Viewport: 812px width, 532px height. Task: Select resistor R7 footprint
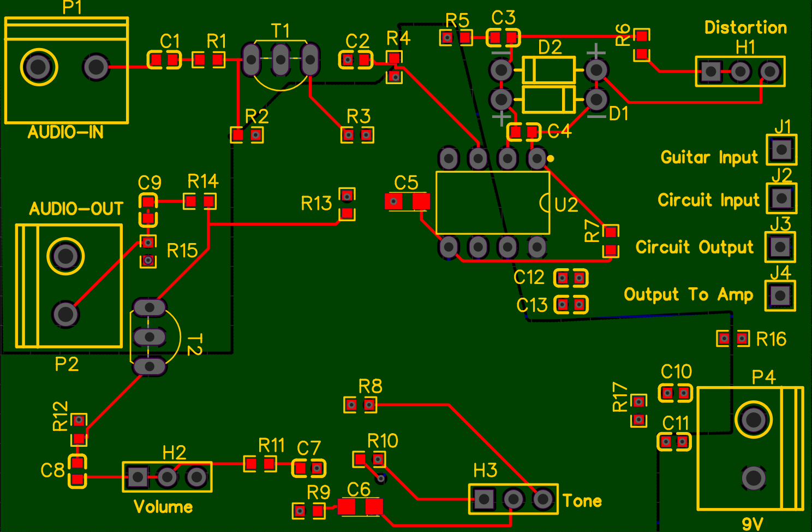[x=611, y=241]
